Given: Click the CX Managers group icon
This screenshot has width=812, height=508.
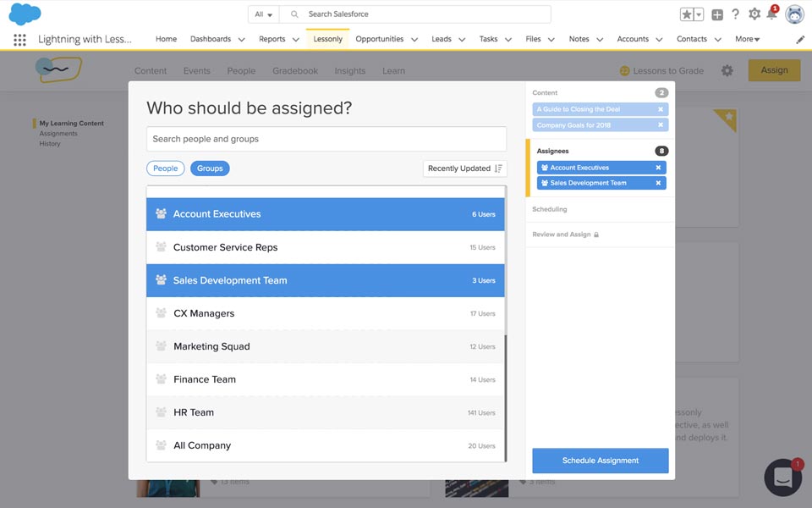Looking at the screenshot, I should [161, 313].
